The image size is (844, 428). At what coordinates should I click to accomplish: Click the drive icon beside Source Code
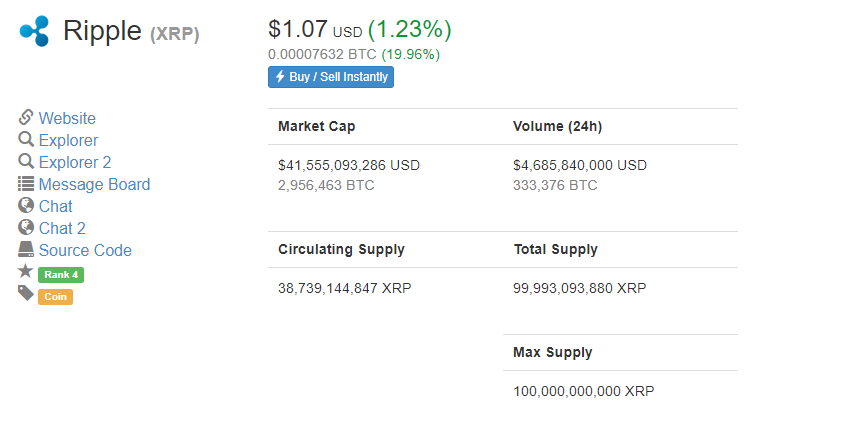pyautogui.click(x=26, y=249)
